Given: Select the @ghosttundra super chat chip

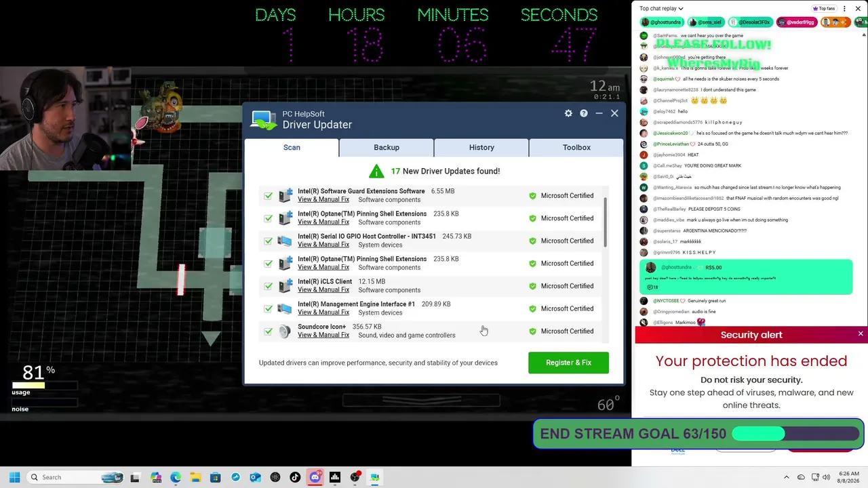Looking at the screenshot, I should (661, 22).
